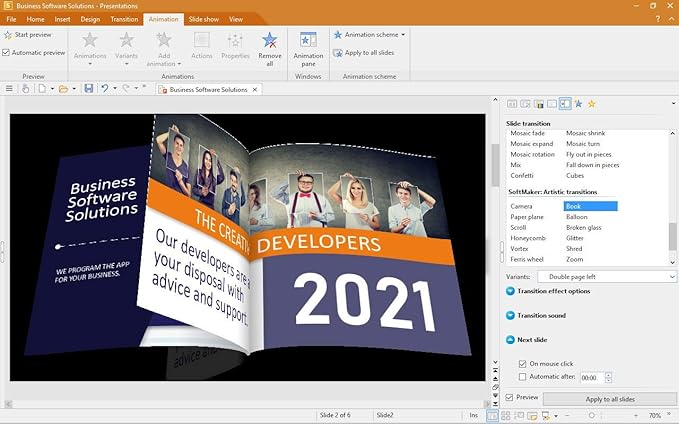The height and width of the screenshot is (424, 679).
Task: Switch to Home ribbon tab
Action: pos(35,19)
